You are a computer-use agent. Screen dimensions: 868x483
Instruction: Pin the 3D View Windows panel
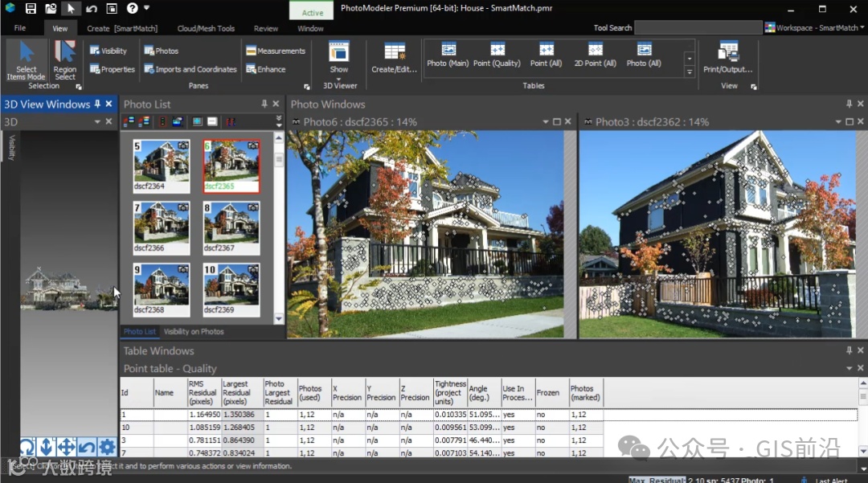[97, 104]
